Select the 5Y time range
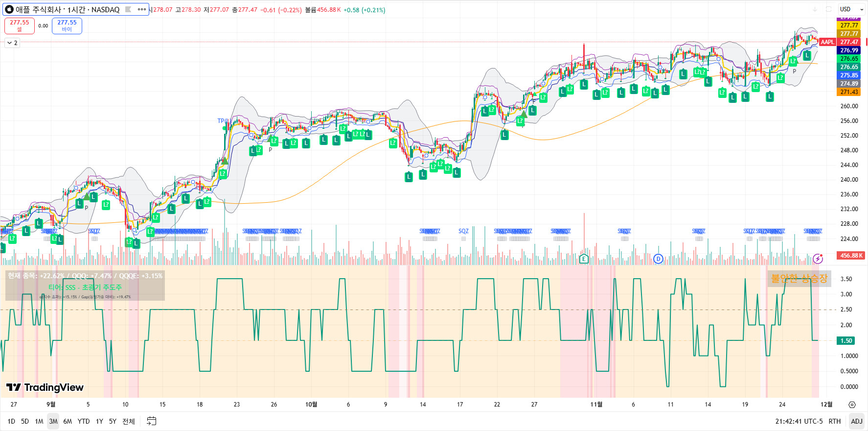Screen dimensions: 868x431 pyautogui.click(x=113, y=421)
